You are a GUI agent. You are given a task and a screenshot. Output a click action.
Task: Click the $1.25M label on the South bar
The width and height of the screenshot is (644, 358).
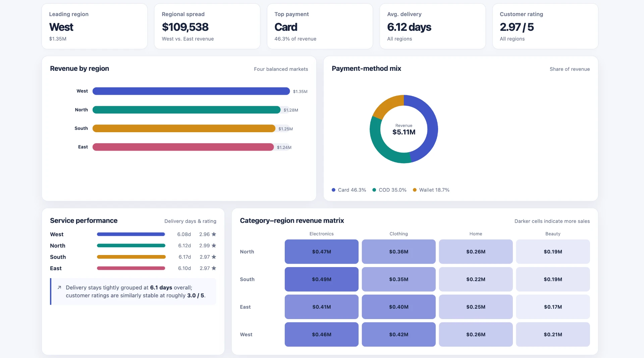pyautogui.click(x=285, y=129)
